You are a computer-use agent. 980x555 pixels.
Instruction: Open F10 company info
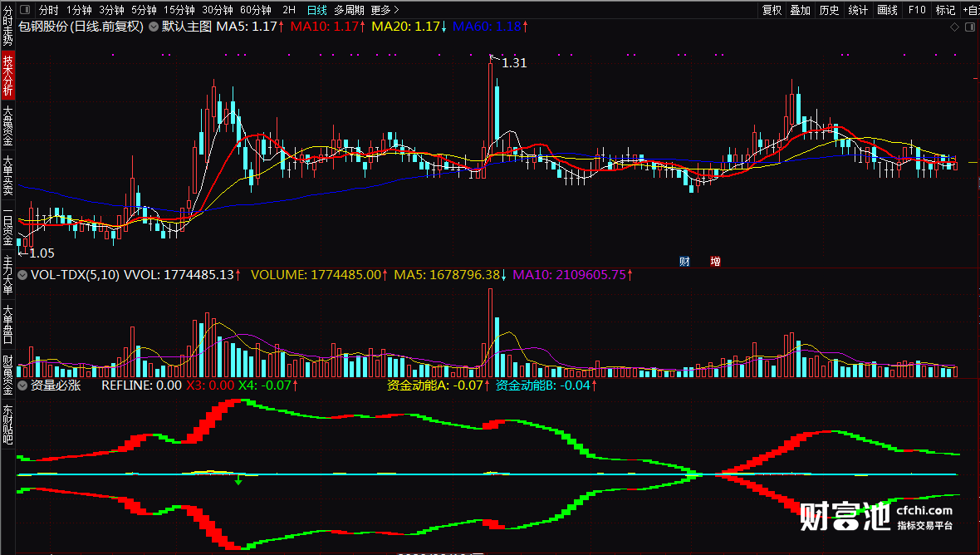click(x=916, y=10)
